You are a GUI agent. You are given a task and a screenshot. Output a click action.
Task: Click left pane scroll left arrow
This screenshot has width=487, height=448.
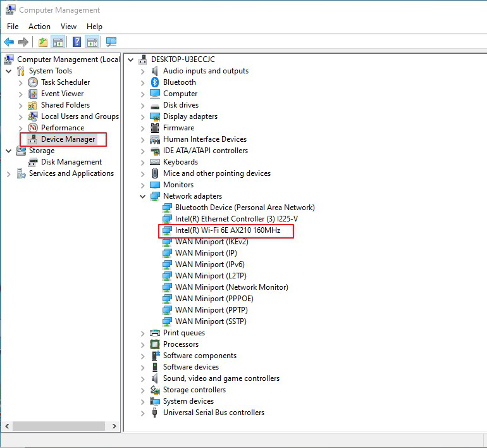7,426
